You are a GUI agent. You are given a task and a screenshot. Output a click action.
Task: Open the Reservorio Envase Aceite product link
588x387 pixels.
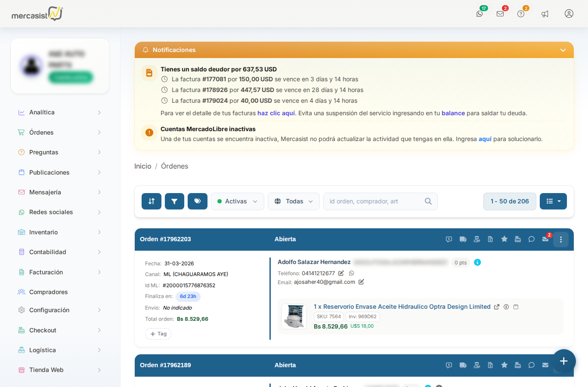click(402, 307)
